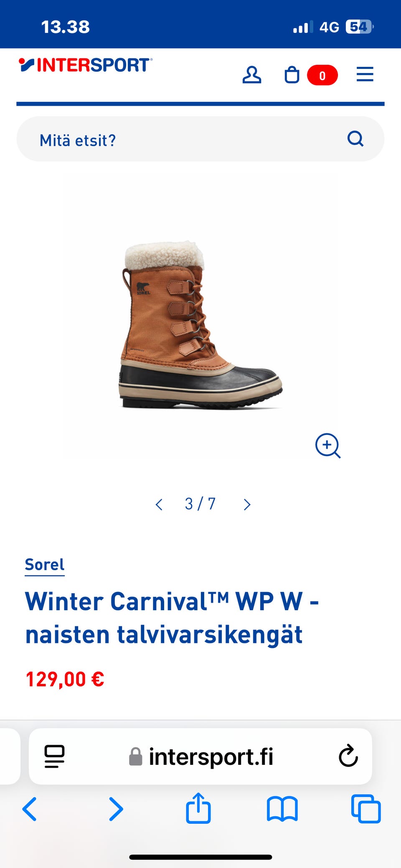Reload the intersport.fi page
The width and height of the screenshot is (401, 868).
[348, 756]
